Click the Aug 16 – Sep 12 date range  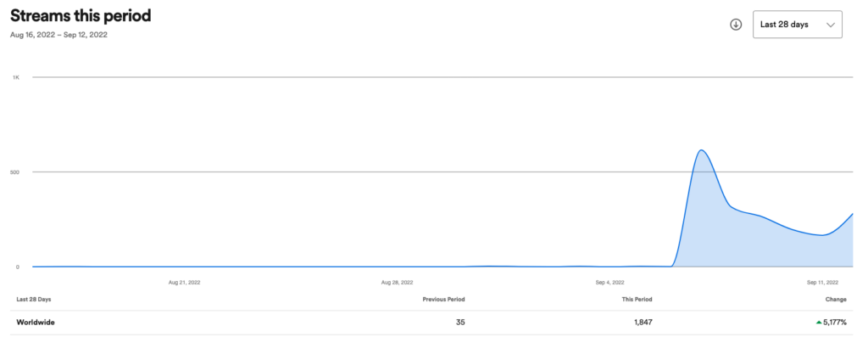[x=58, y=35]
